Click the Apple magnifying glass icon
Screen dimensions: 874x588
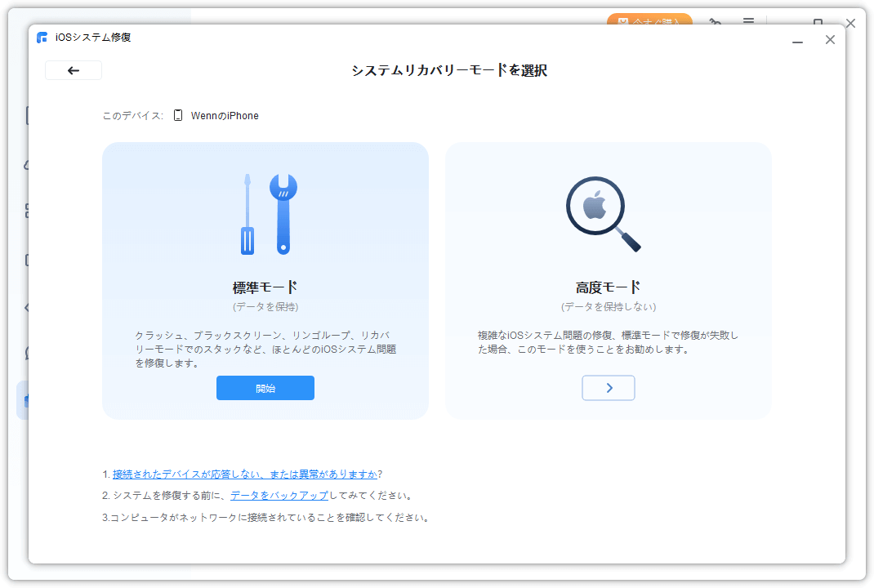(x=603, y=214)
